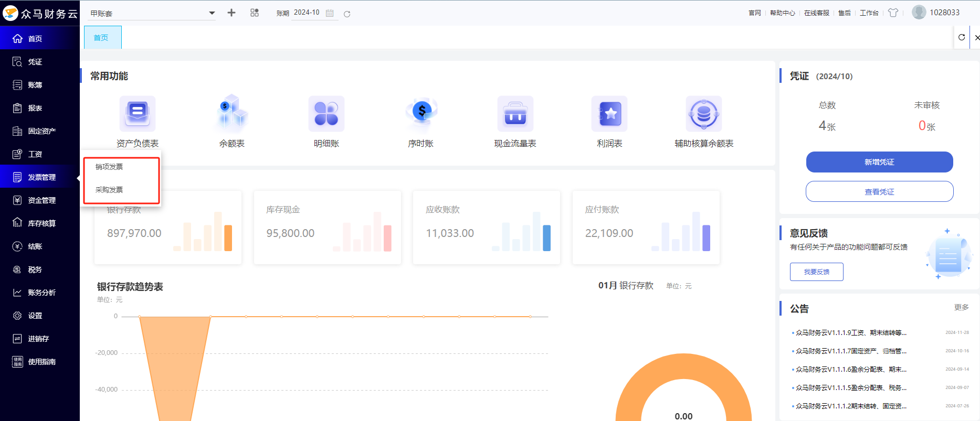The image size is (980, 421).
Task: Click the shirt theme icon in header
Action: click(x=893, y=13)
